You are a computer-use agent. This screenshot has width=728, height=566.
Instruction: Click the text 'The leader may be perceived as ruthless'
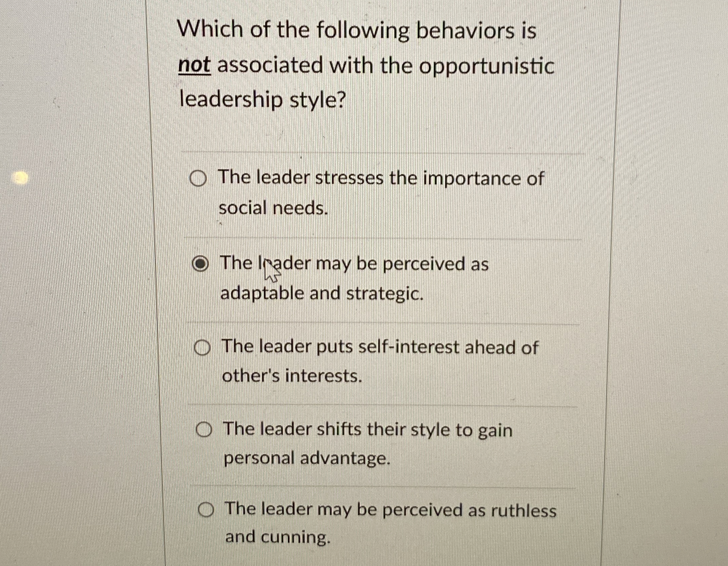391,510
